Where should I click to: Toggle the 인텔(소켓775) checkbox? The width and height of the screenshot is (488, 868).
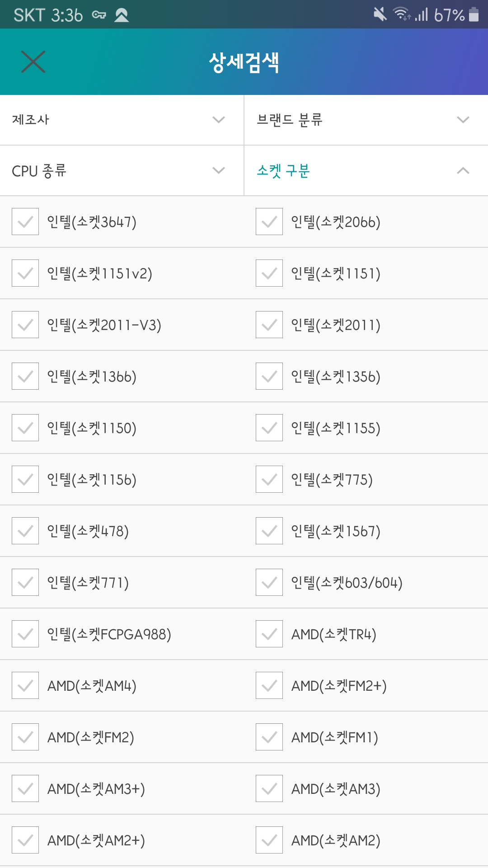[x=269, y=479]
